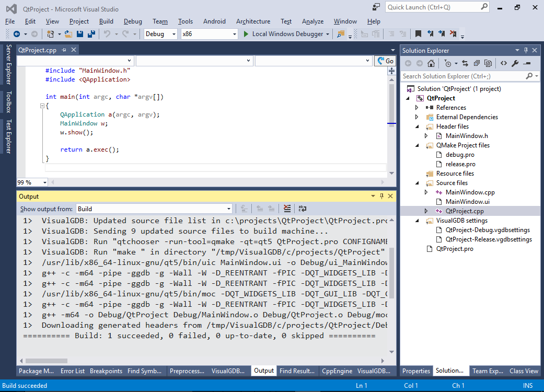Click the Clear All icon in Output
Screen dimensions: 544x392
click(x=287, y=209)
